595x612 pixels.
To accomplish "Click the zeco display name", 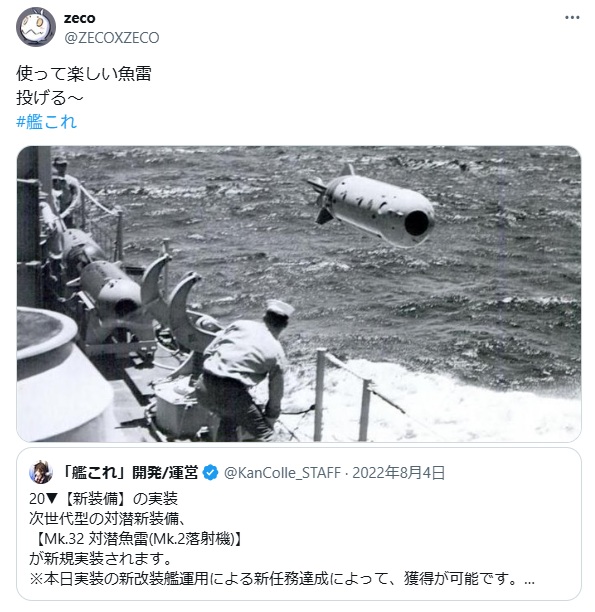I will pos(80,18).
